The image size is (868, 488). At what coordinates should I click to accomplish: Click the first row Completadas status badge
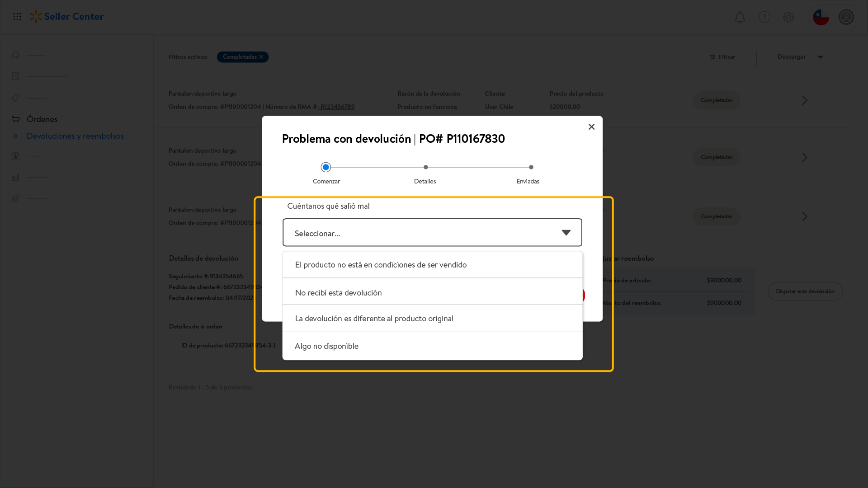pyautogui.click(x=717, y=100)
